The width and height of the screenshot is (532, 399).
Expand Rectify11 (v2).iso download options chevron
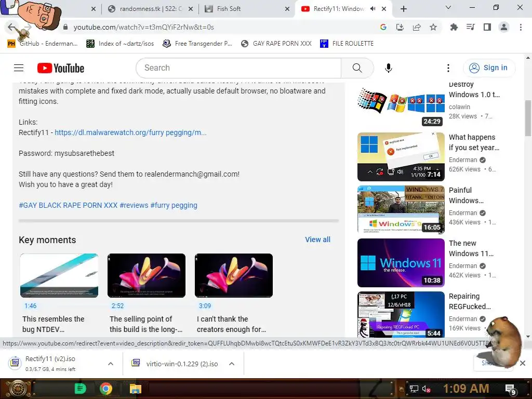point(110,364)
